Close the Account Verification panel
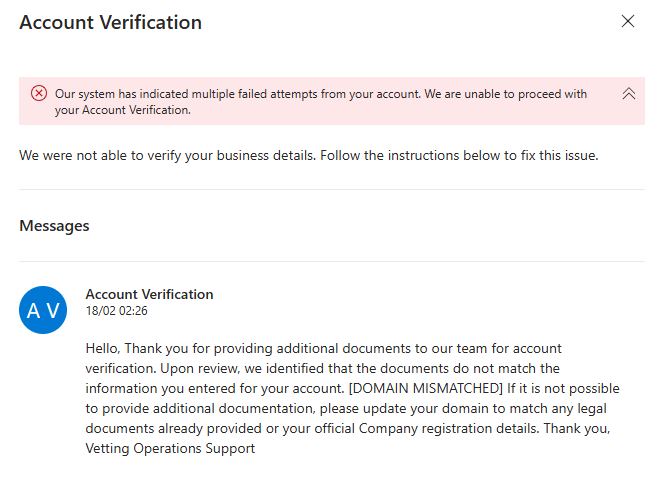 point(627,21)
